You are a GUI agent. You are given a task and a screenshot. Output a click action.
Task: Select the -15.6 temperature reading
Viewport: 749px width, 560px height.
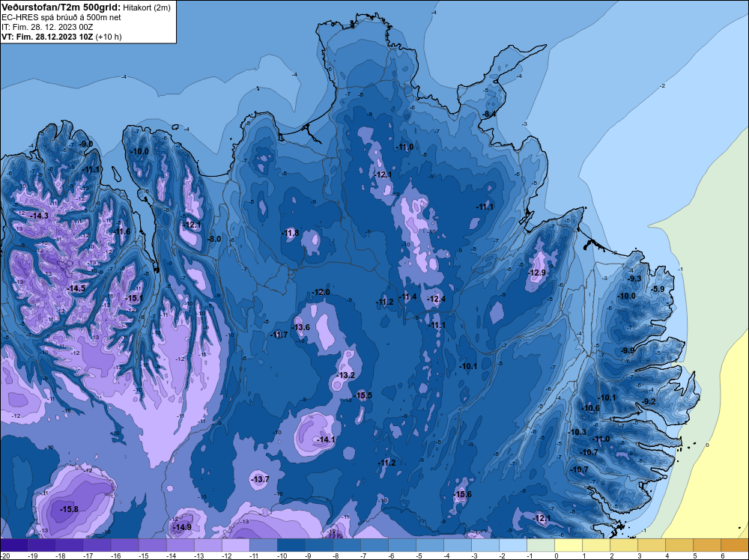[462, 494]
